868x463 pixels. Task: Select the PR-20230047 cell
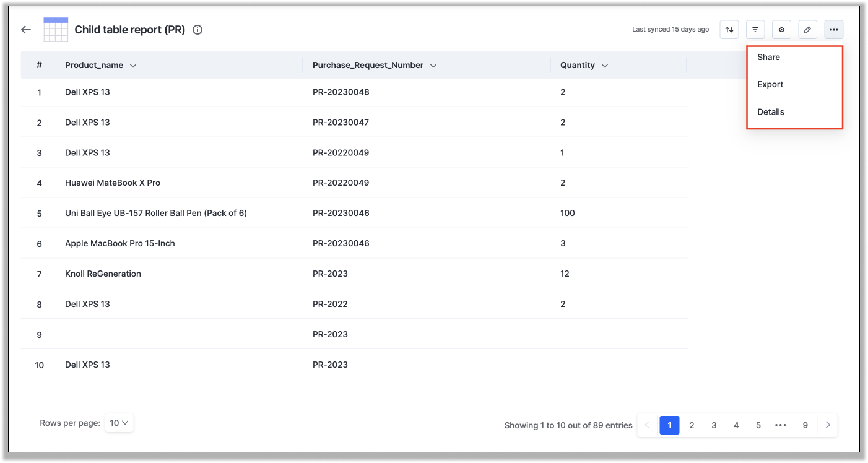point(341,123)
